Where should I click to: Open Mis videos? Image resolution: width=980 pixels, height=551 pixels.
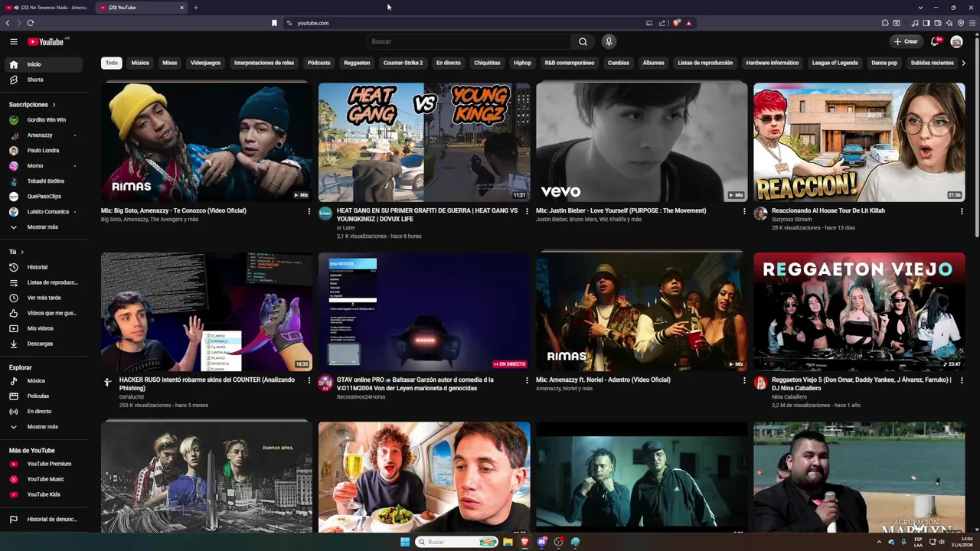pos(44,328)
